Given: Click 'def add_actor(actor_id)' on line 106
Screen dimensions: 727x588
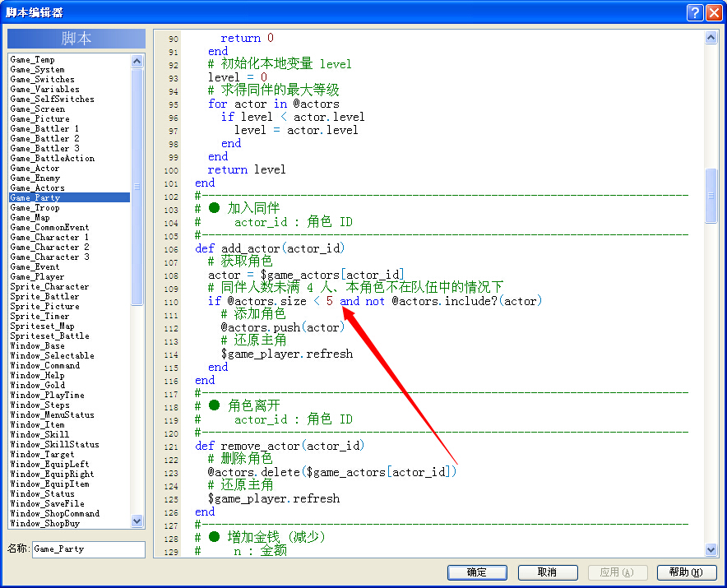Looking at the screenshot, I should click(x=270, y=248).
